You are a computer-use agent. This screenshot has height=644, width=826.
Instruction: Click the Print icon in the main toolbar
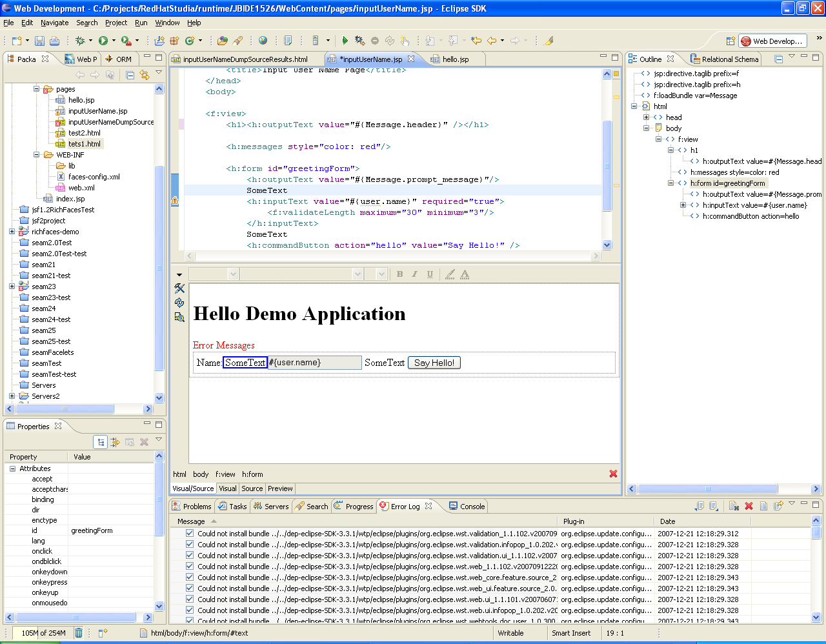tap(54, 41)
